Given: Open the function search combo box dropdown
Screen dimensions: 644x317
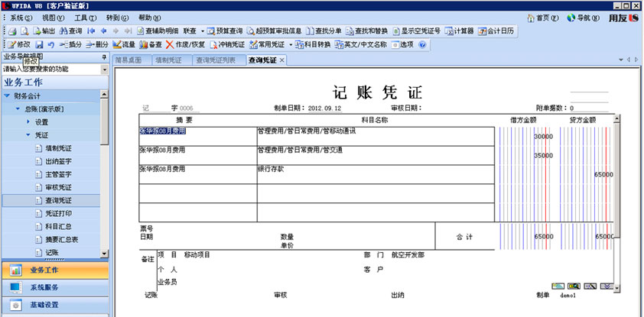Looking at the screenshot, I should click(x=105, y=70).
